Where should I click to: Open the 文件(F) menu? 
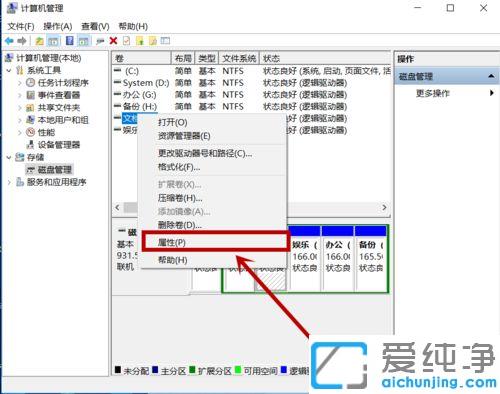point(21,26)
